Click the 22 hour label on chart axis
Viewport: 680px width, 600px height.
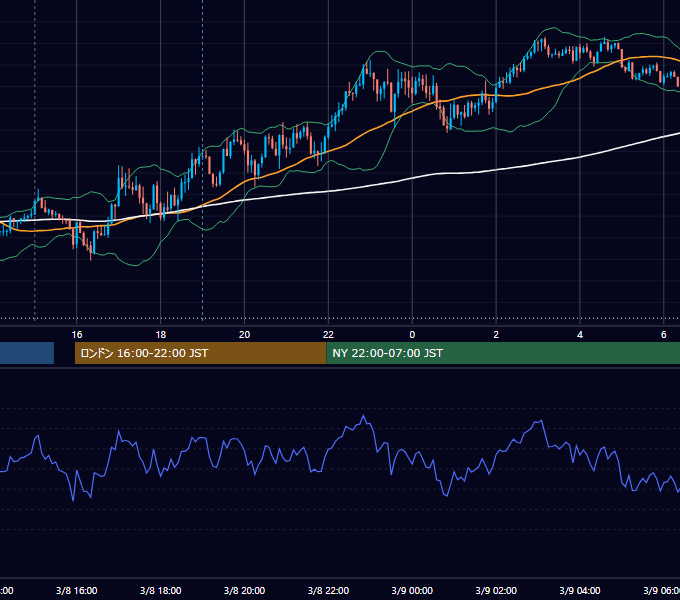coord(328,335)
